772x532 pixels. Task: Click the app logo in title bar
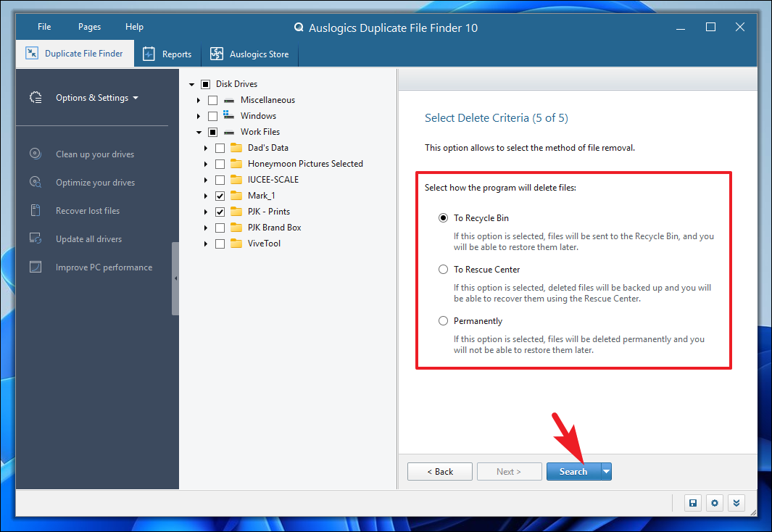pos(299,28)
